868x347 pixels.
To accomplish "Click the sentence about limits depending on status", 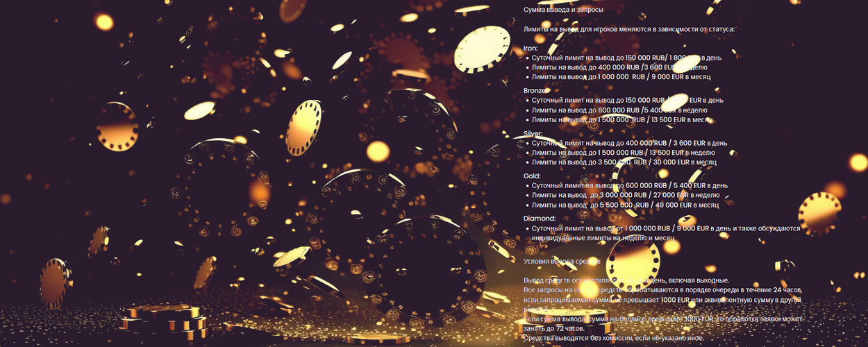I will click(628, 29).
